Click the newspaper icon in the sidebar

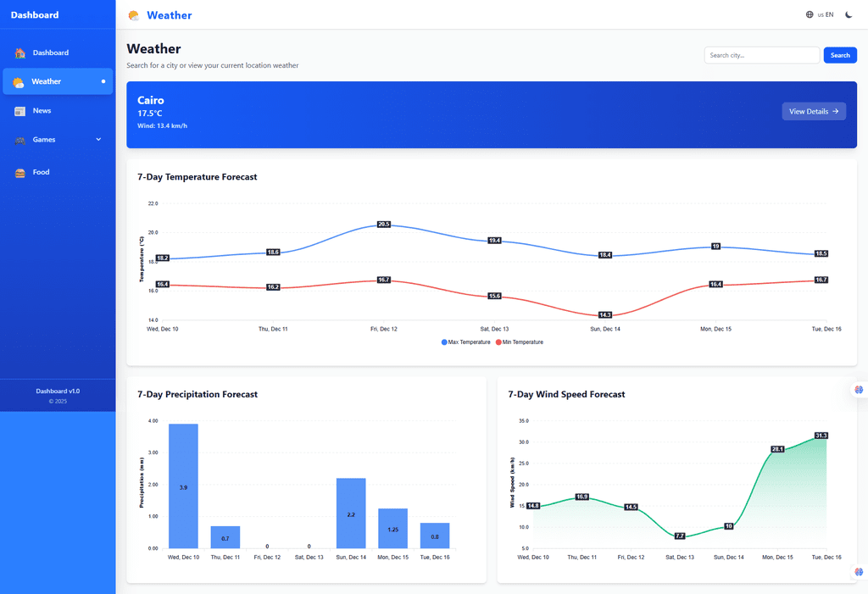point(20,111)
